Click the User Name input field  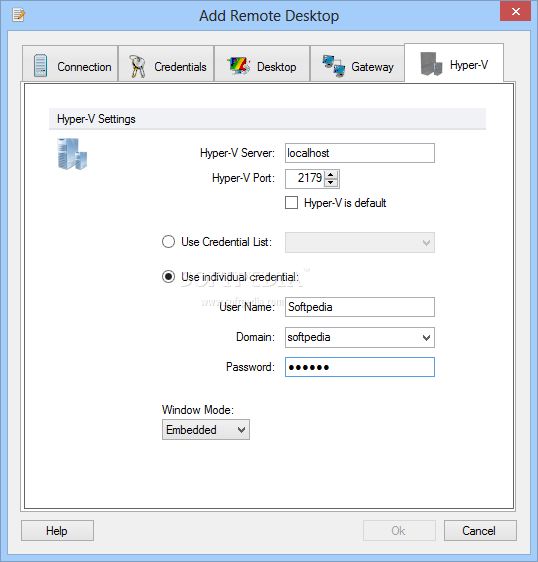tap(360, 307)
